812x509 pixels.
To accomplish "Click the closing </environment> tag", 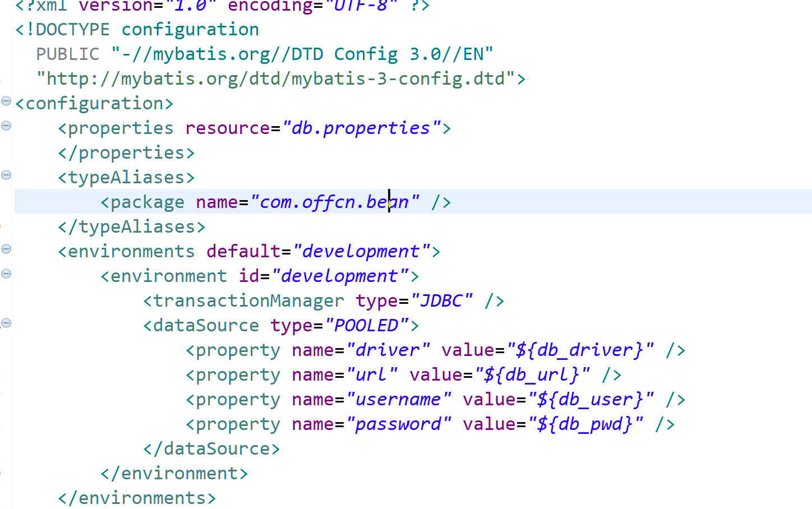I will 174,474.
